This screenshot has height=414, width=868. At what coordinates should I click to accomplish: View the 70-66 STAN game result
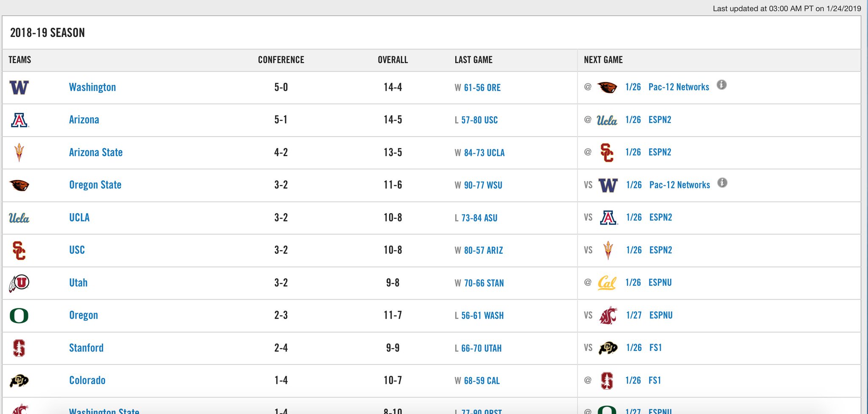tap(484, 283)
